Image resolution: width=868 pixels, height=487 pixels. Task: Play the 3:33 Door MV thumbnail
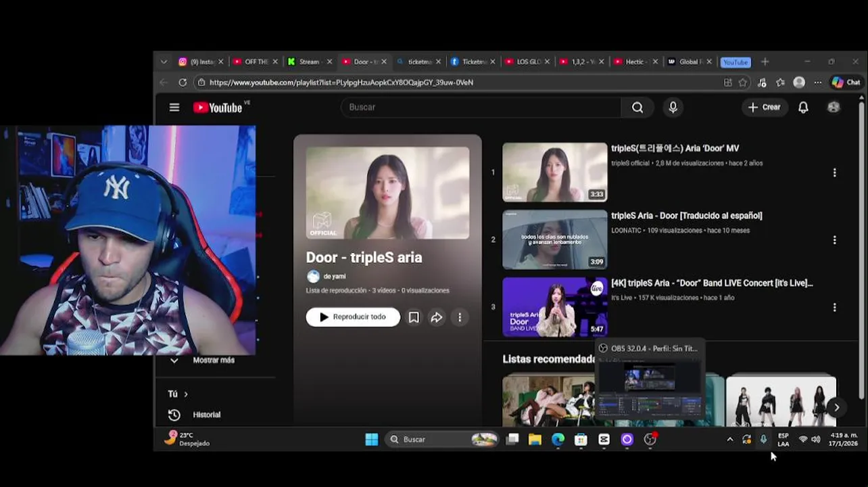[x=554, y=172]
